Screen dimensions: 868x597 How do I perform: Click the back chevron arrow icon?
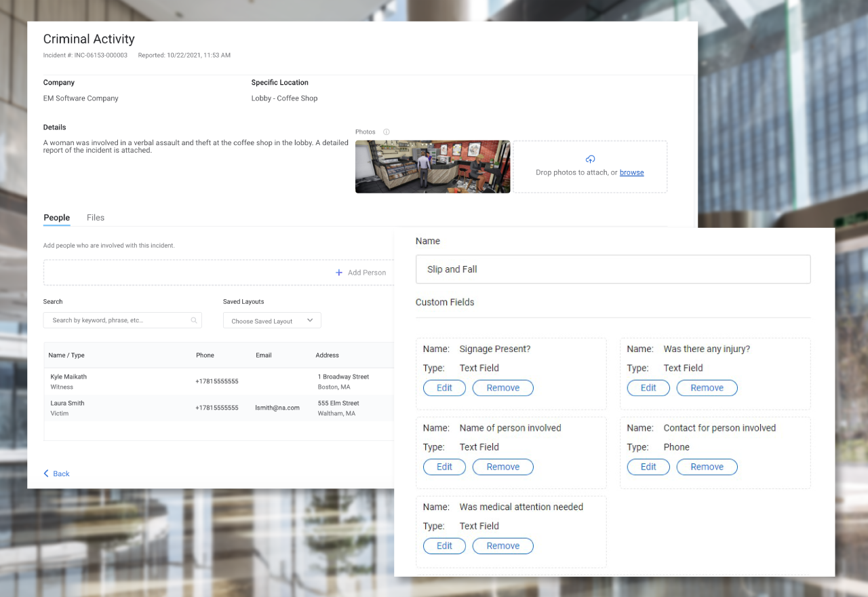click(46, 474)
